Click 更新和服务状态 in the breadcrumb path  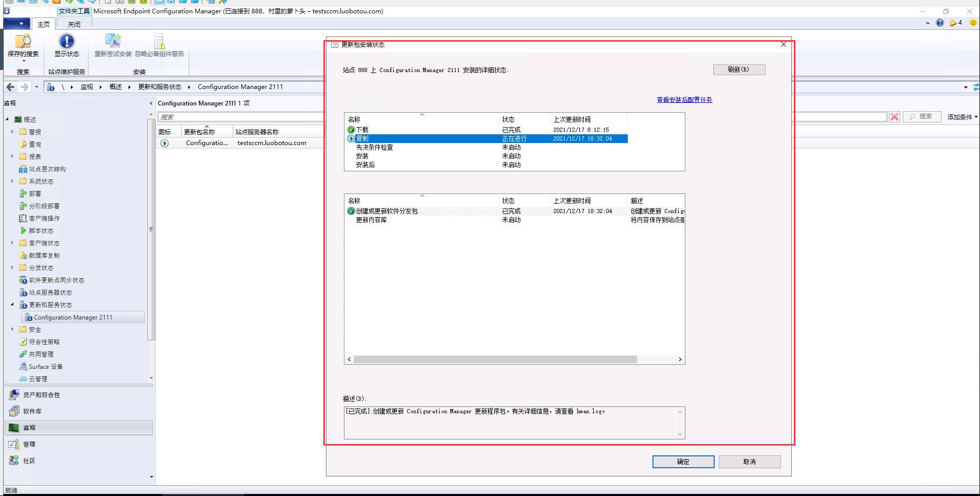pyautogui.click(x=160, y=87)
